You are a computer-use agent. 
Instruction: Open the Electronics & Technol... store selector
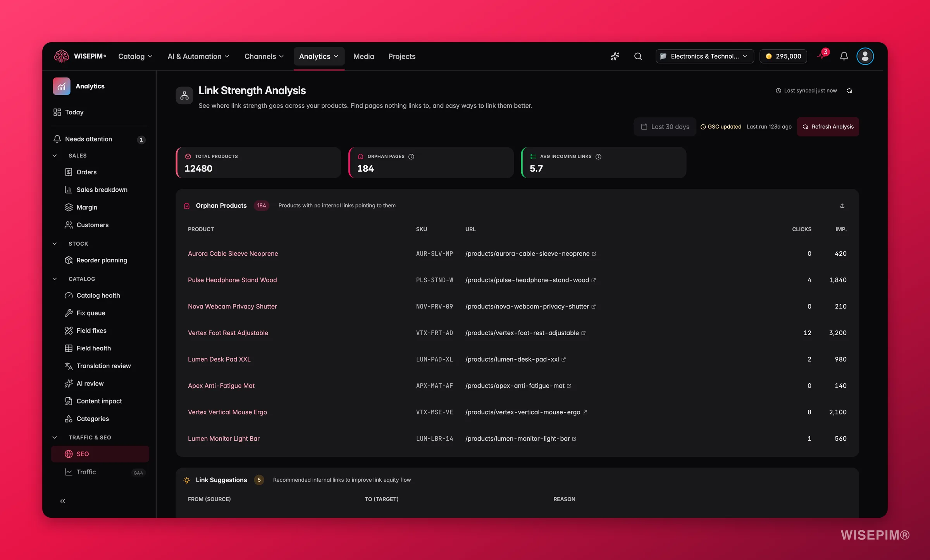click(704, 57)
